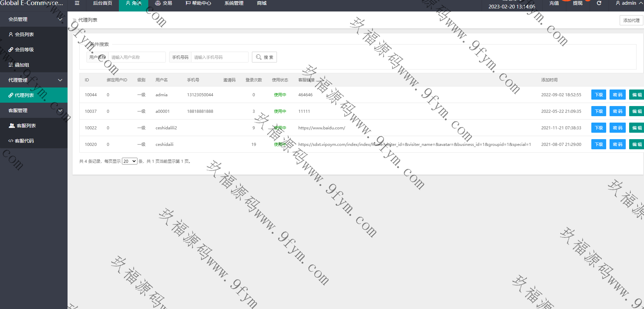Open the 系统管理 top menu

point(234,3)
